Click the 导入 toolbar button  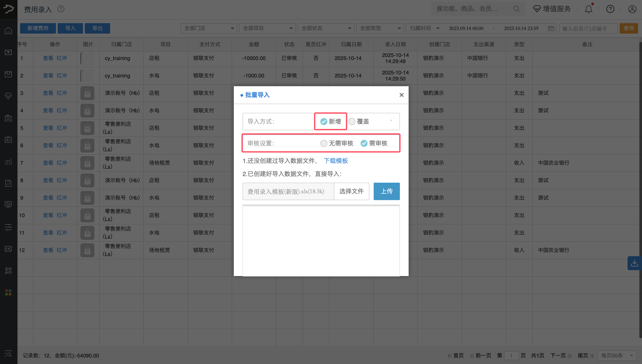pyautogui.click(x=70, y=28)
